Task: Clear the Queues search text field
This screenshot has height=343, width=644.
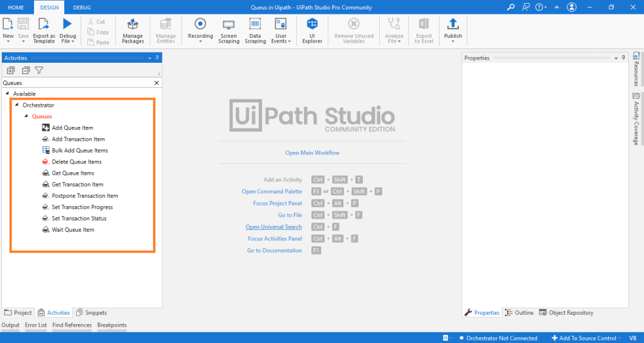Action: point(157,82)
